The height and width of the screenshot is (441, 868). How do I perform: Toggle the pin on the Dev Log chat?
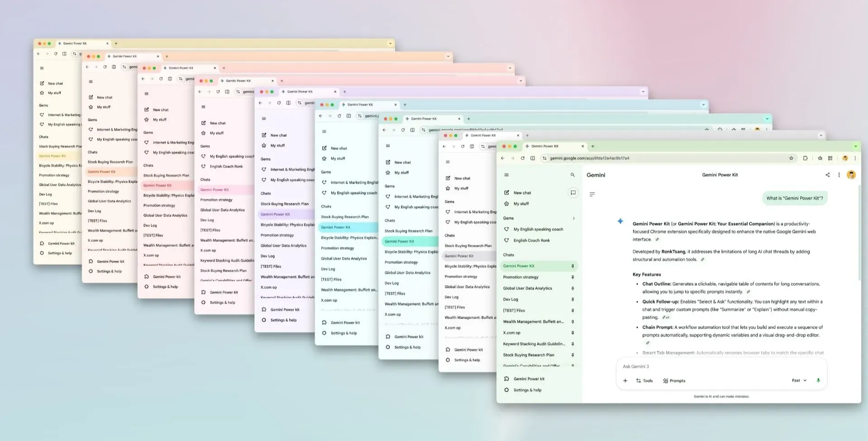click(573, 299)
